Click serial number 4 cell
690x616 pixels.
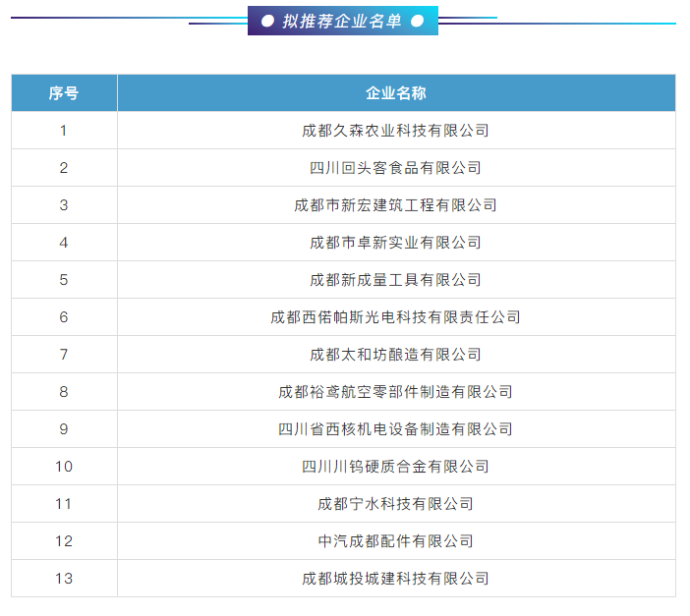coord(64,243)
